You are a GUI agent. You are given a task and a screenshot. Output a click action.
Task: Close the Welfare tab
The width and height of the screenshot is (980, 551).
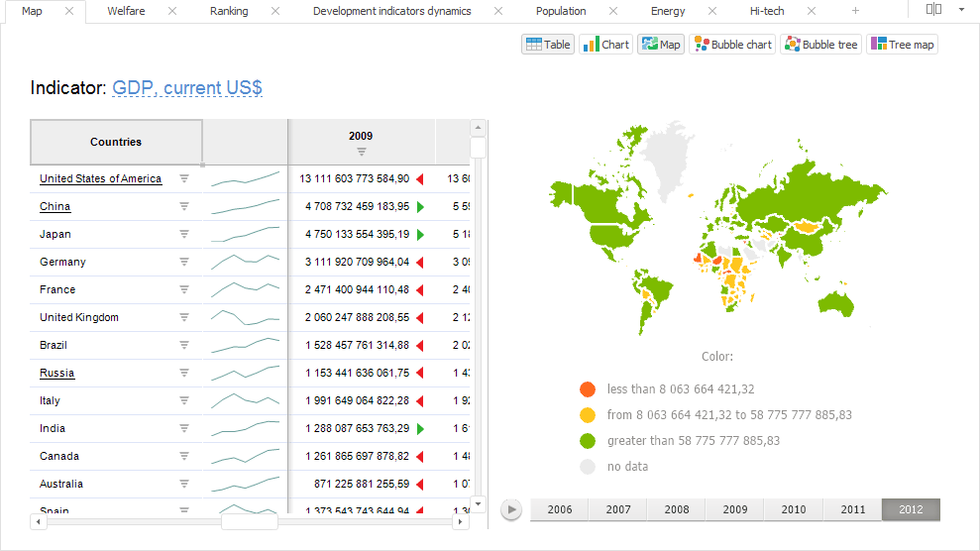click(x=172, y=11)
